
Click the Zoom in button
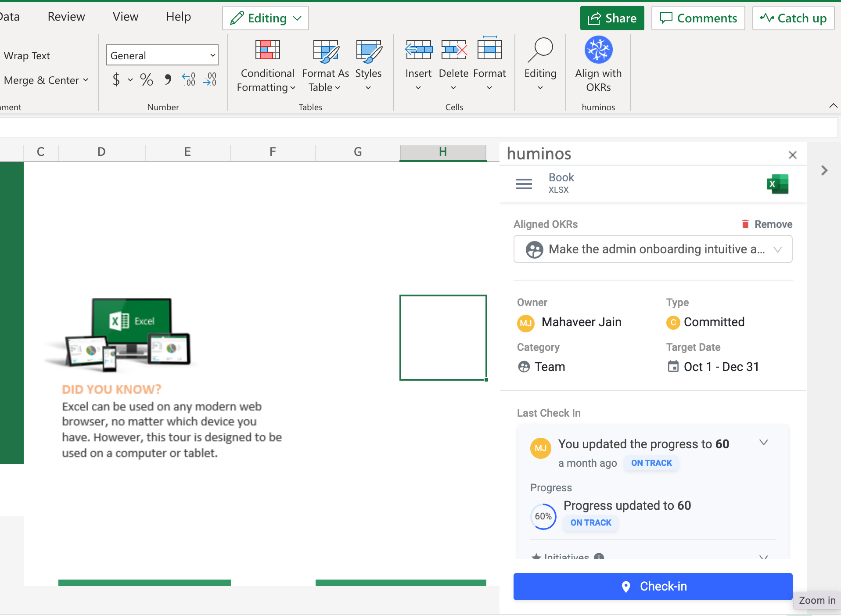click(817, 600)
